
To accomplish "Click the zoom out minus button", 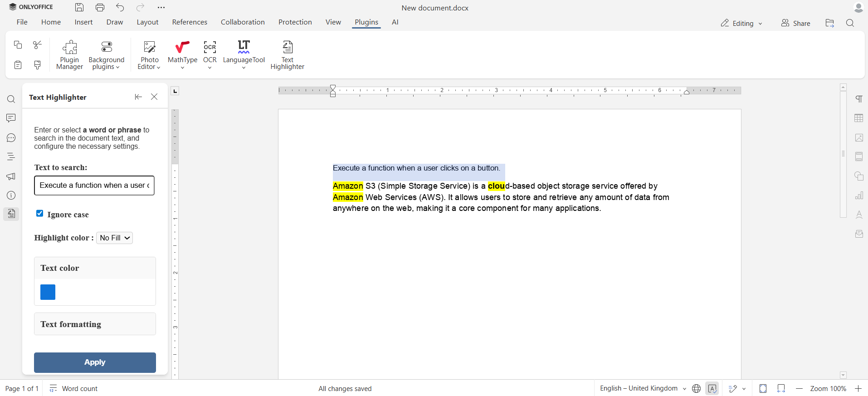I will 799,389.
